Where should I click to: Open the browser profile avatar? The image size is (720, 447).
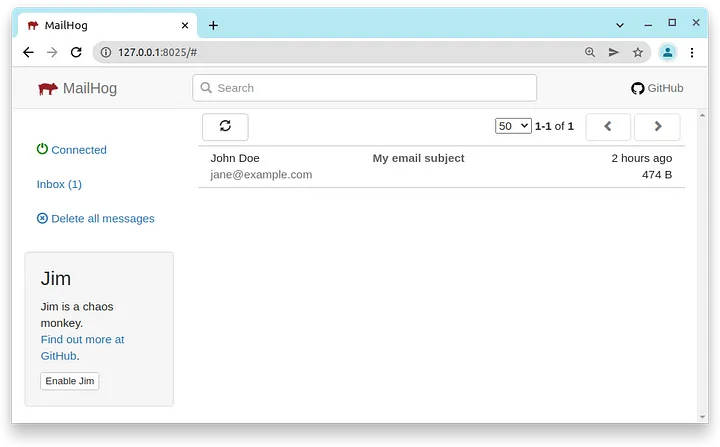668,52
